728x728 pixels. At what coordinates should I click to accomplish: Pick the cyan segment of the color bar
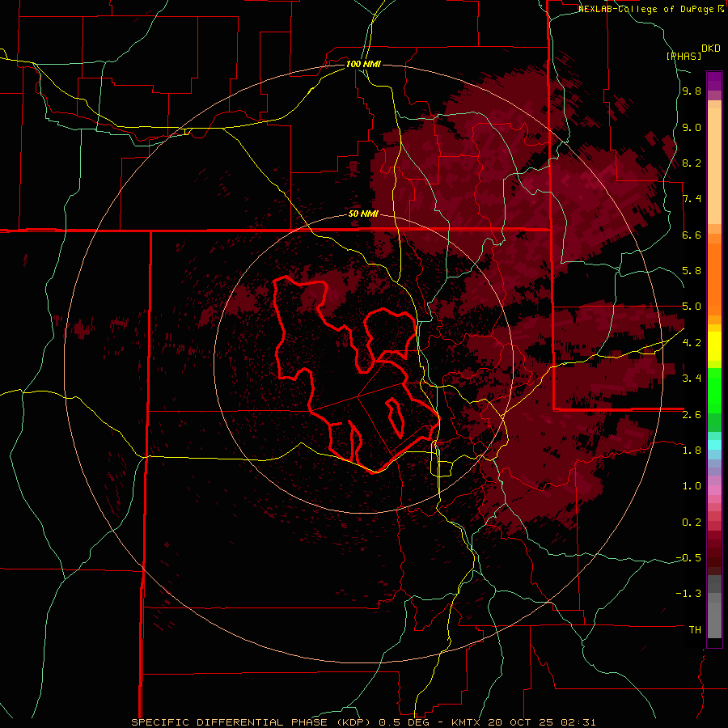tap(714, 445)
